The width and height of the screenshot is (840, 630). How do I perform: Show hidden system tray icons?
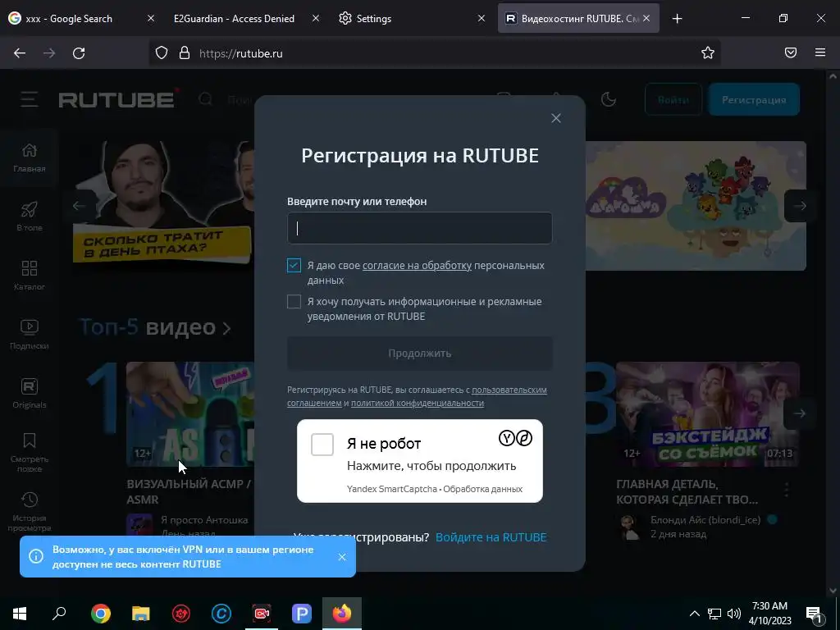point(694,614)
